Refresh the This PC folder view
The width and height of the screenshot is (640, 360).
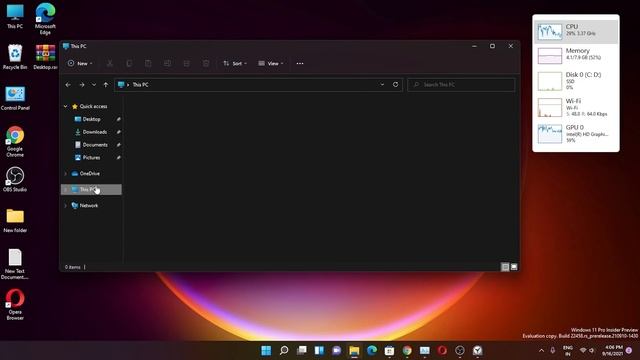[396, 84]
